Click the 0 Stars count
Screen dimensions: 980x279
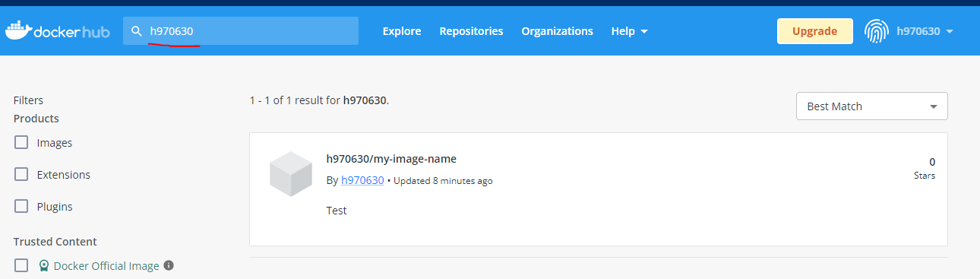click(x=925, y=168)
